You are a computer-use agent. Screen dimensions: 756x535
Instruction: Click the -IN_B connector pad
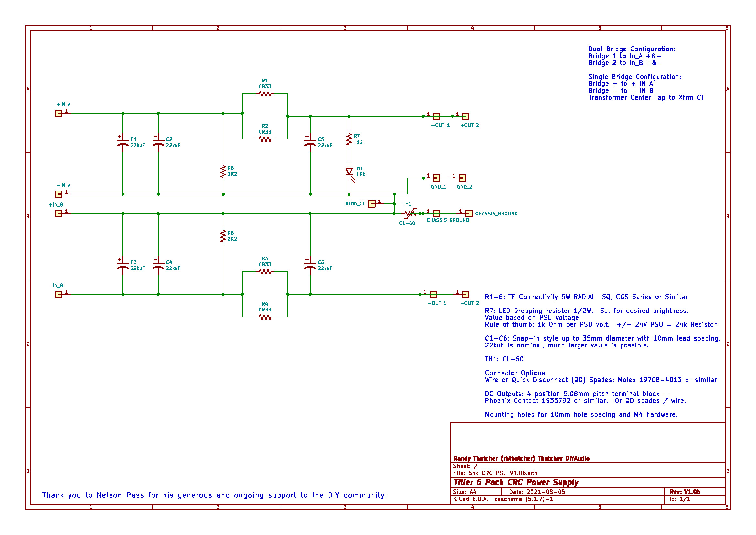[x=58, y=295]
